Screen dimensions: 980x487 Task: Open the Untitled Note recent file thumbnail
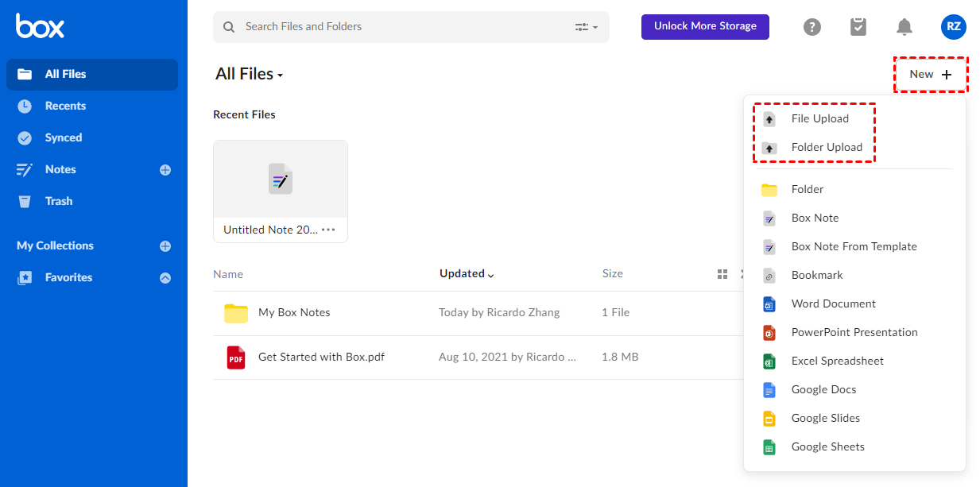pyautogui.click(x=281, y=180)
